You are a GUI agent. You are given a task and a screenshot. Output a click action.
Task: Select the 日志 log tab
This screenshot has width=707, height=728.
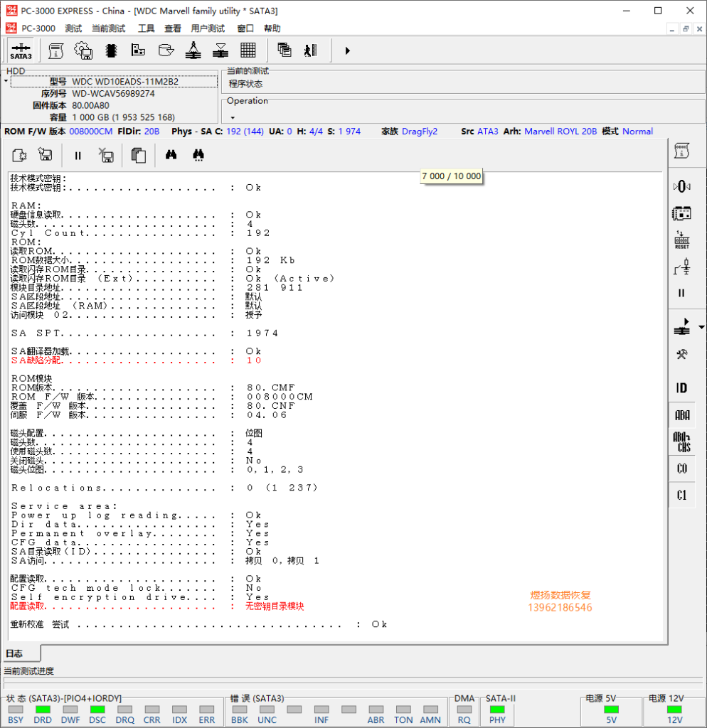(x=15, y=653)
